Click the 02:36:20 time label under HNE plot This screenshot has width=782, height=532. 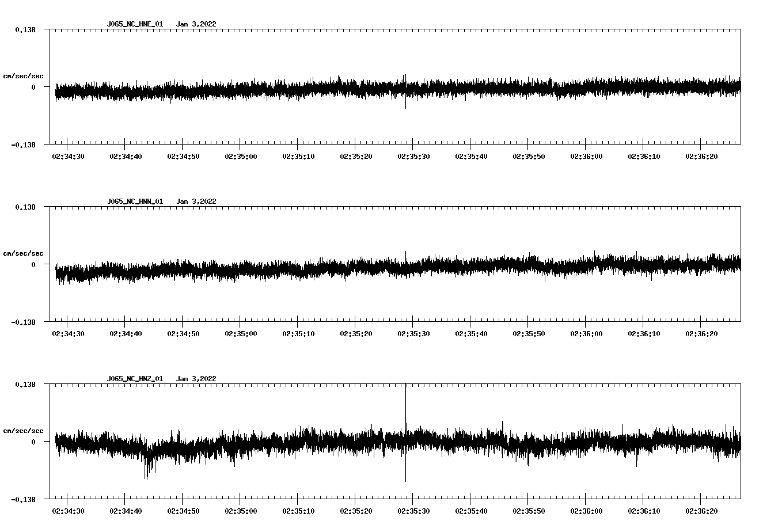pyautogui.click(x=701, y=157)
